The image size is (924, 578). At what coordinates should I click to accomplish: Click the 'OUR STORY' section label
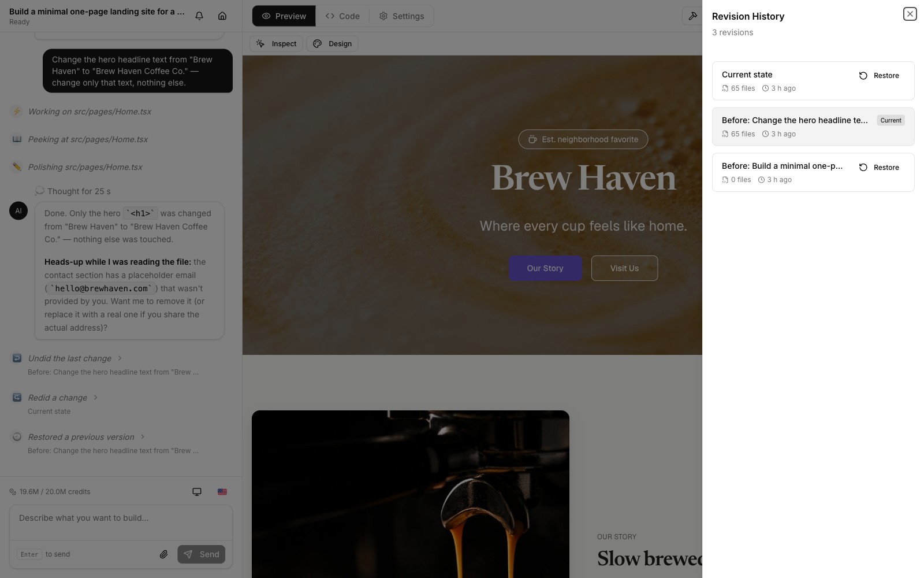pyautogui.click(x=617, y=537)
